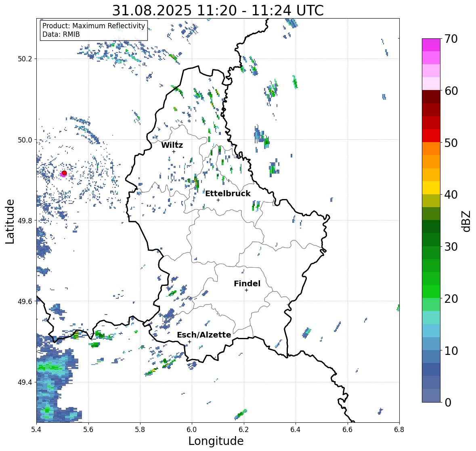Click the latitude tick label 49.8
The image size is (476, 451).
(x=25, y=220)
